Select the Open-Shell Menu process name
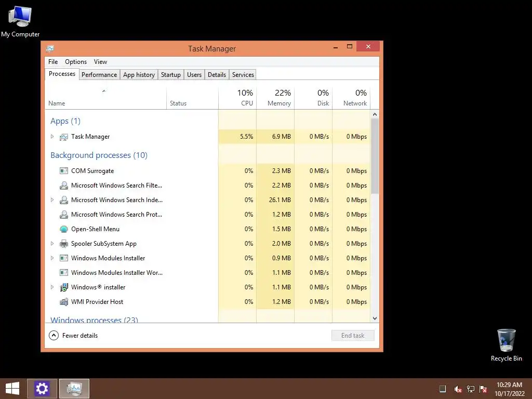Image resolution: width=532 pixels, height=399 pixels. click(96, 229)
